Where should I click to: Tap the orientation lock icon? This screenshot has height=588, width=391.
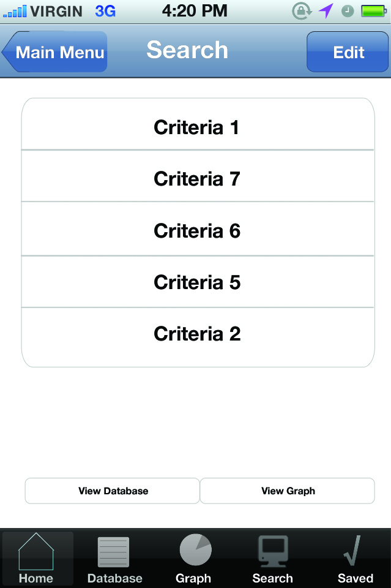302,10
